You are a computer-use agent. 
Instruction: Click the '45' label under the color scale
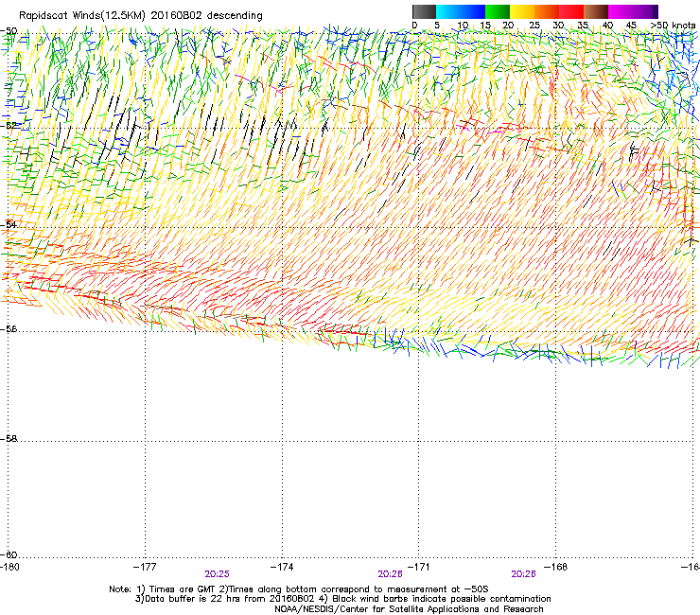pos(631,26)
